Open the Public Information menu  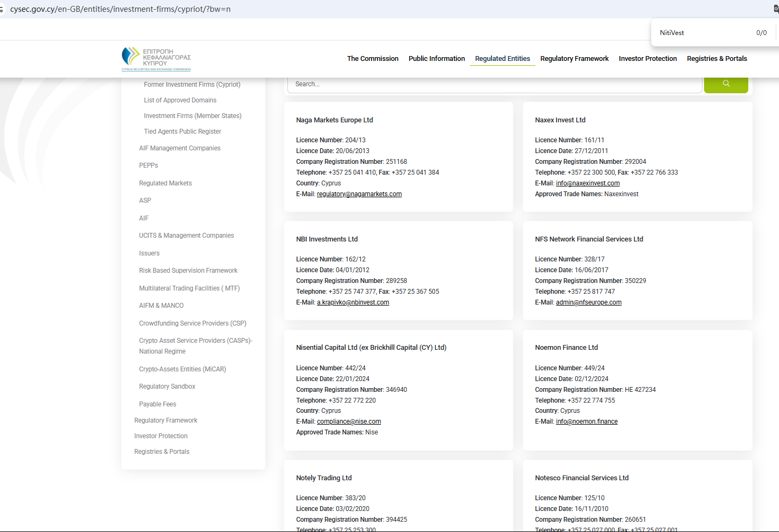tap(436, 59)
